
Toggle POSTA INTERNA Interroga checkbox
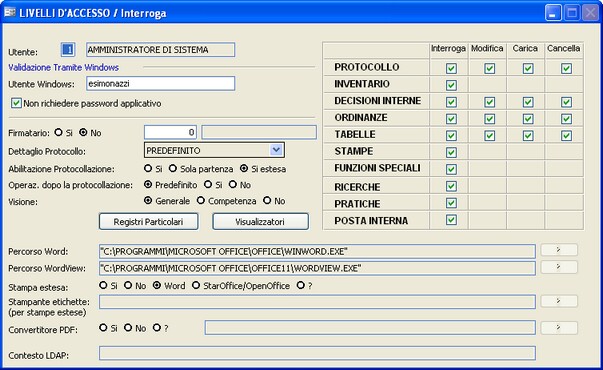pyautogui.click(x=451, y=220)
